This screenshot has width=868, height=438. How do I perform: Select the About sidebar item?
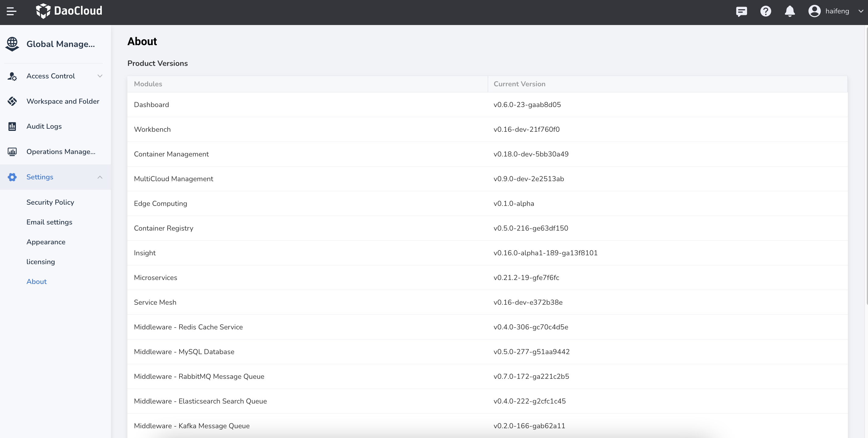click(36, 282)
